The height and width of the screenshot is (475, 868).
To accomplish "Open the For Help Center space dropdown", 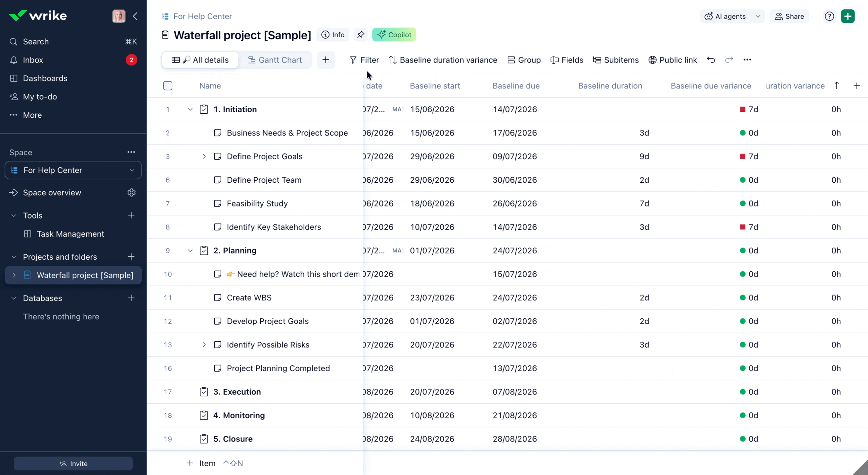I will [x=73, y=170].
